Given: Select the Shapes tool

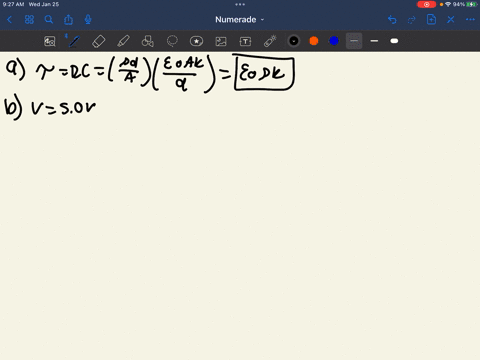Looking at the screenshot, I should [148, 41].
